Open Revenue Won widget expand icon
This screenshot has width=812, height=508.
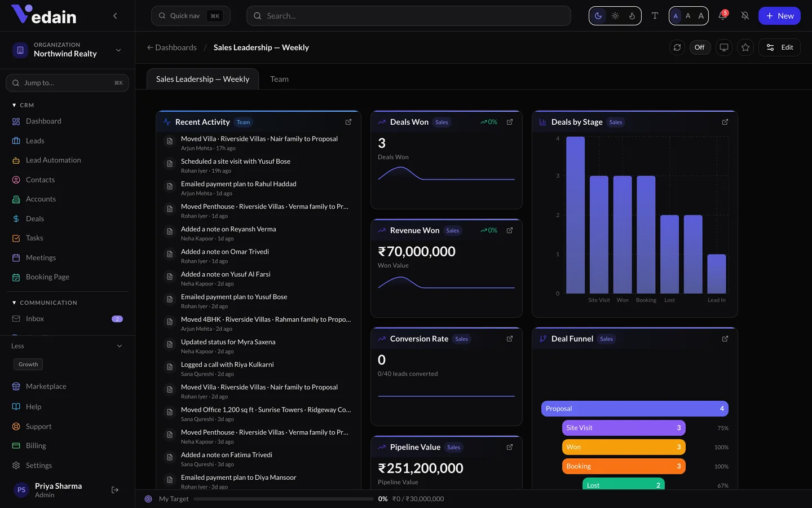[x=510, y=230]
